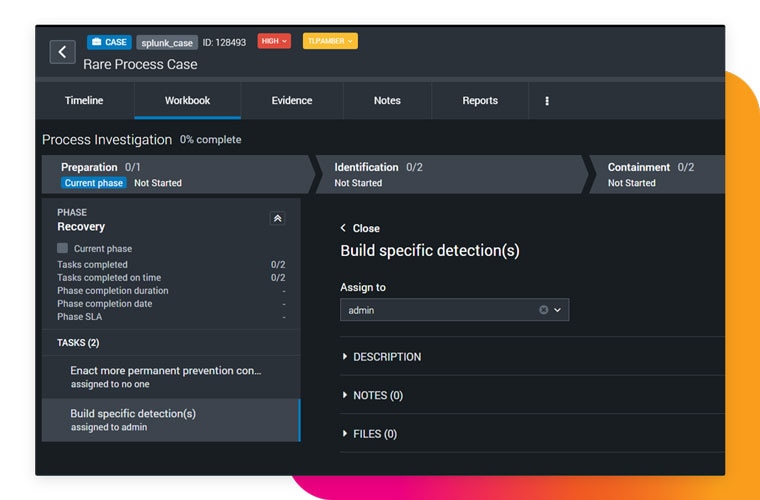
Task: Click the splunk_case label tag
Action: (x=167, y=43)
